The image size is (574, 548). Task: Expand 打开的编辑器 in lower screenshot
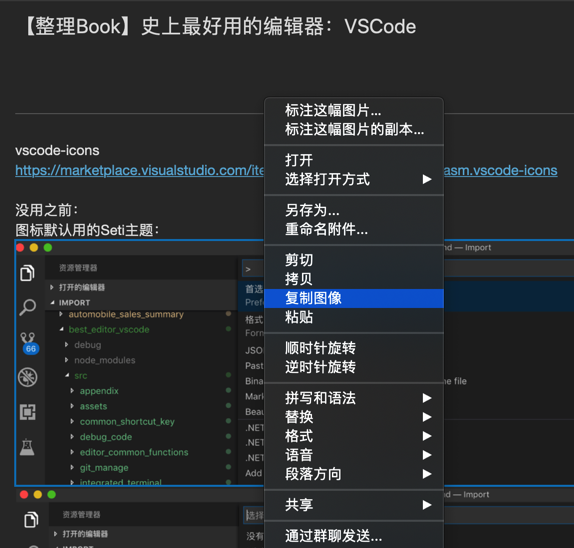tap(56, 534)
